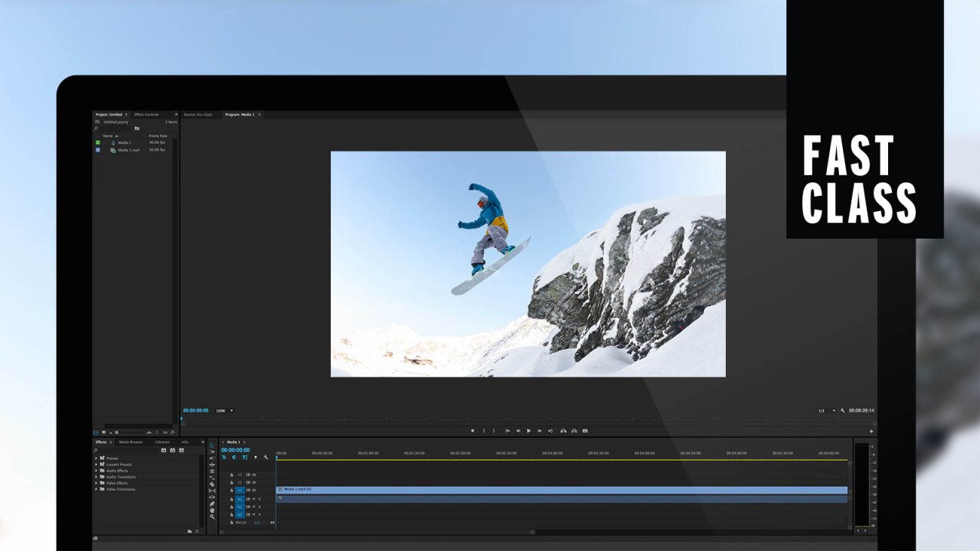
Task: Select the Razor tool in the timeline toolbar
Action: [213, 484]
